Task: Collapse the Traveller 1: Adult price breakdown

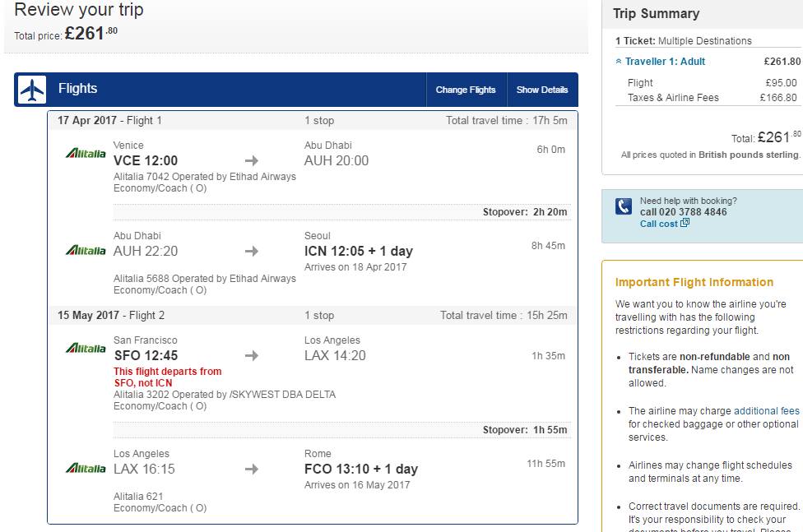Action: [619, 62]
